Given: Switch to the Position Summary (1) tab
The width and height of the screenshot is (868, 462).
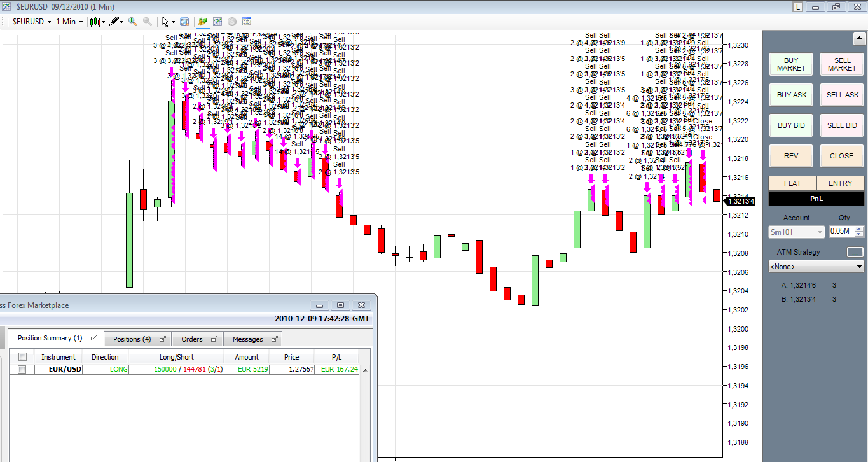Looking at the screenshot, I should click(x=56, y=339).
